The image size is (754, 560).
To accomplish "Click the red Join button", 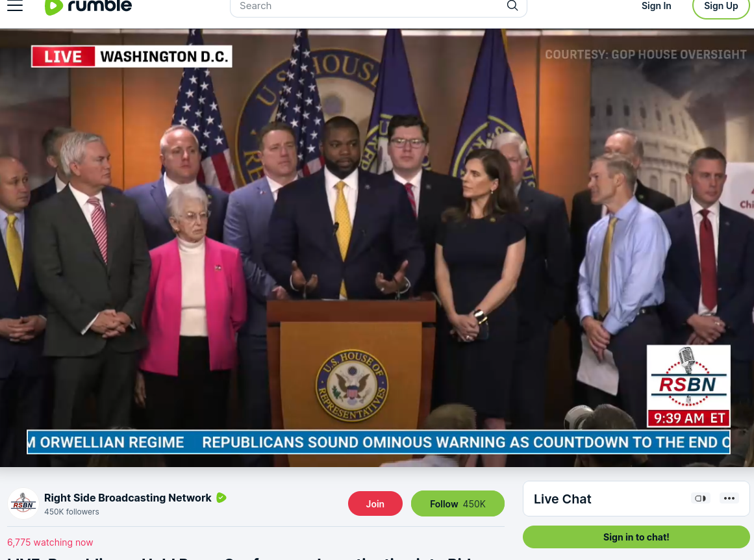I will coord(375,503).
